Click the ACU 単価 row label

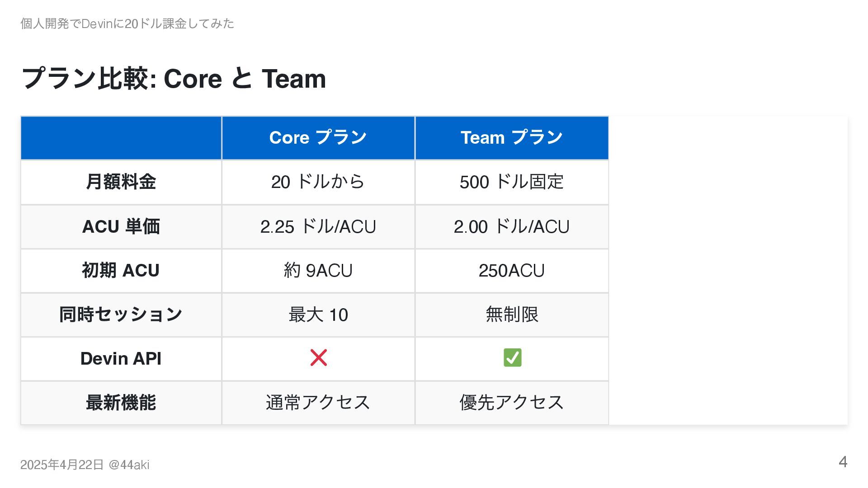coord(121,226)
